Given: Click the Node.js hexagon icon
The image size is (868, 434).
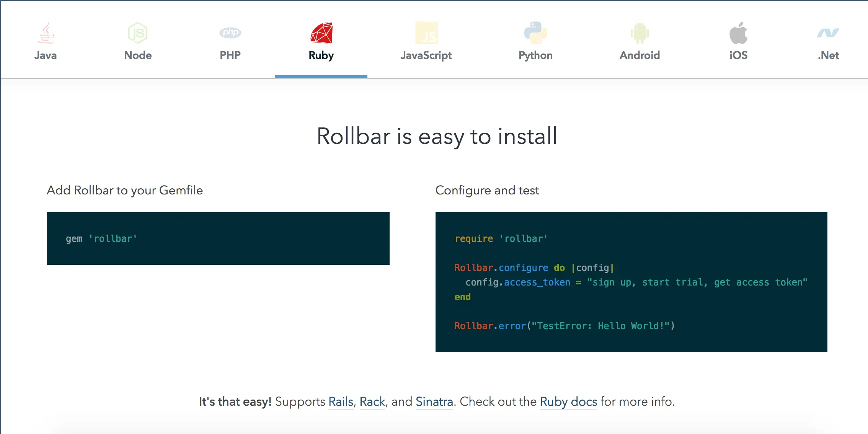Looking at the screenshot, I should point(138,33).
